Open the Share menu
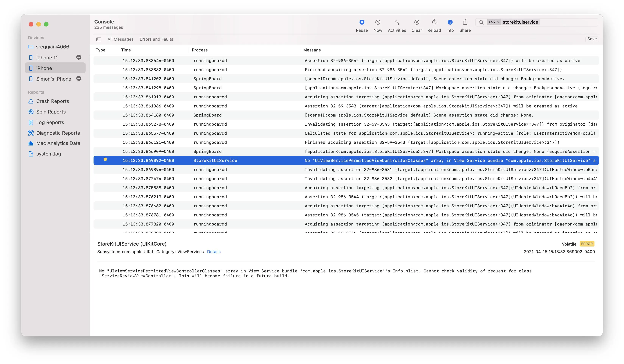 click(465, 23)
